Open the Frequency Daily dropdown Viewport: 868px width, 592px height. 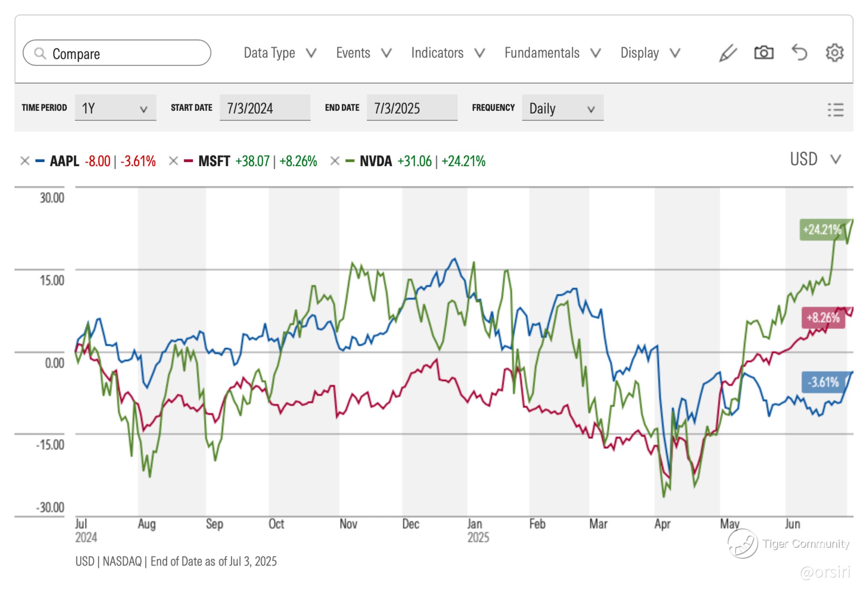tap(562, 108)
